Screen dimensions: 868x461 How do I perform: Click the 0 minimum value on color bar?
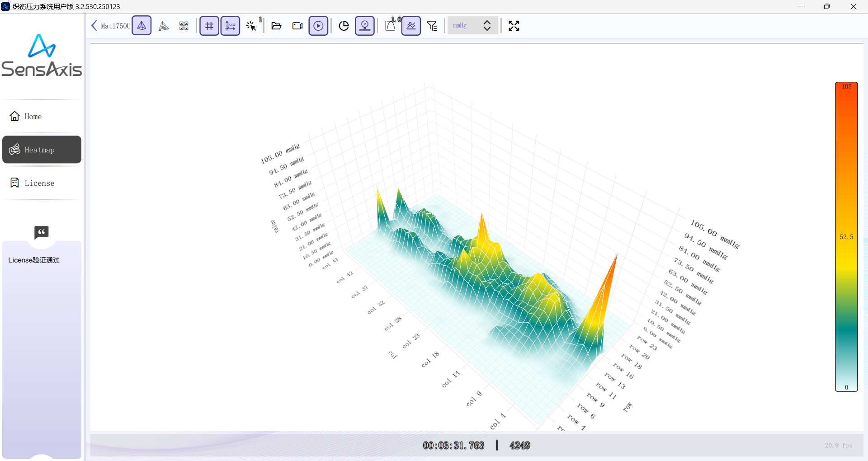click(x=847, y=387)
